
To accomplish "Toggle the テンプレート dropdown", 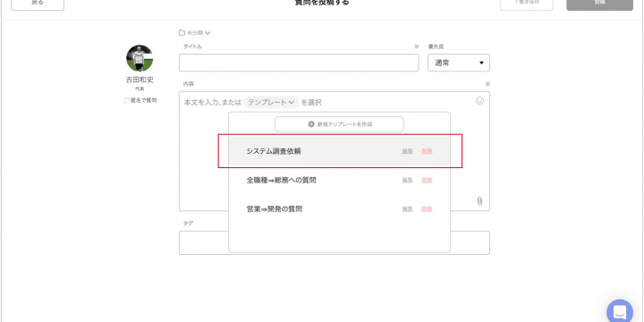I will pos(272,102).
